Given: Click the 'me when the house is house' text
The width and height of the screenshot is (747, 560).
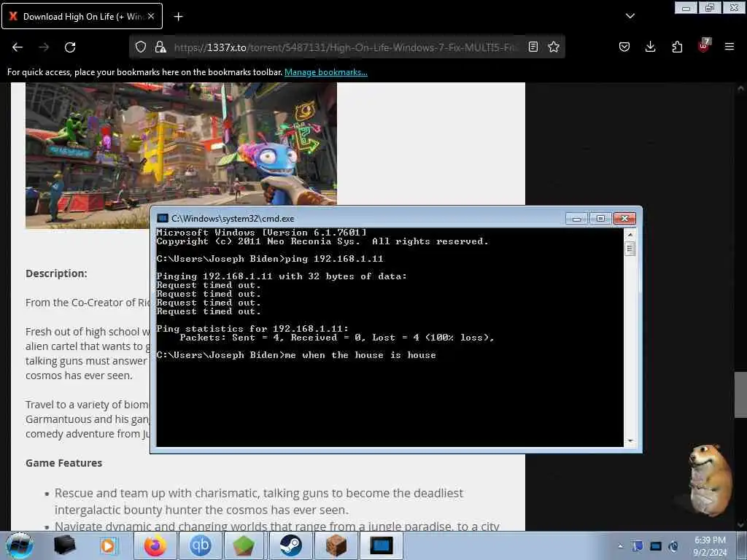Looking at the screenshot, I should [x=360, y=355].
